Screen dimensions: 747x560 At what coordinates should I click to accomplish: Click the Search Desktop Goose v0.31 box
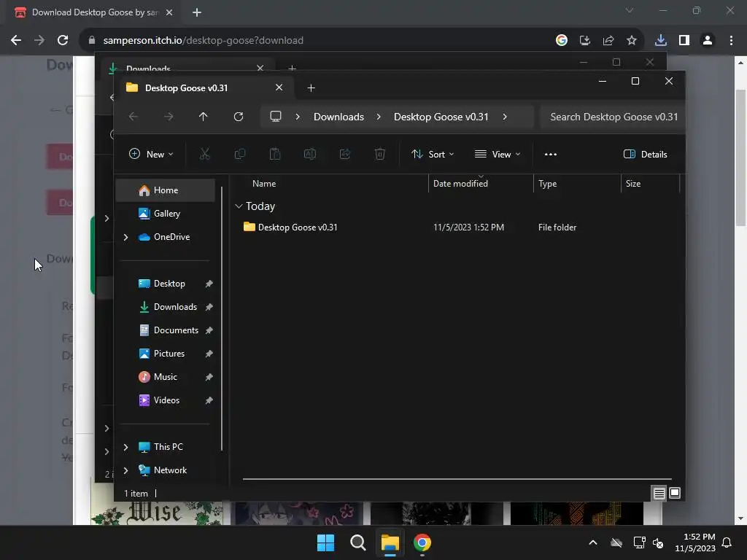pos(613,117)
